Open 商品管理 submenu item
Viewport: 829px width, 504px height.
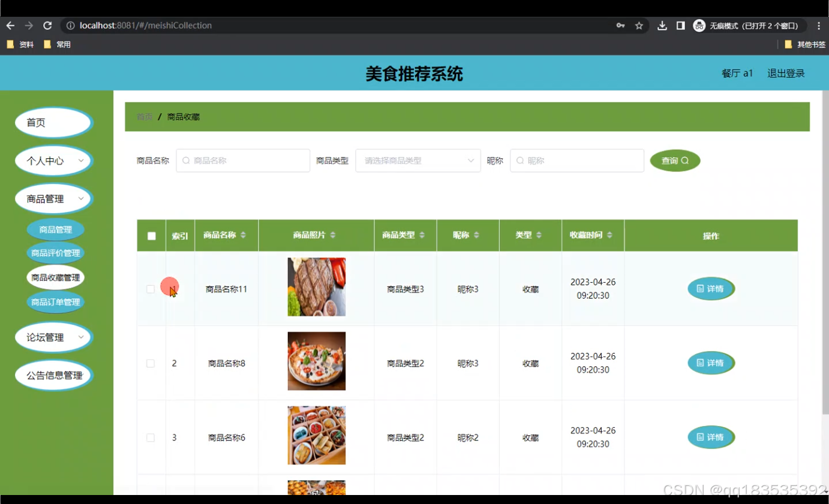[56, 230]
